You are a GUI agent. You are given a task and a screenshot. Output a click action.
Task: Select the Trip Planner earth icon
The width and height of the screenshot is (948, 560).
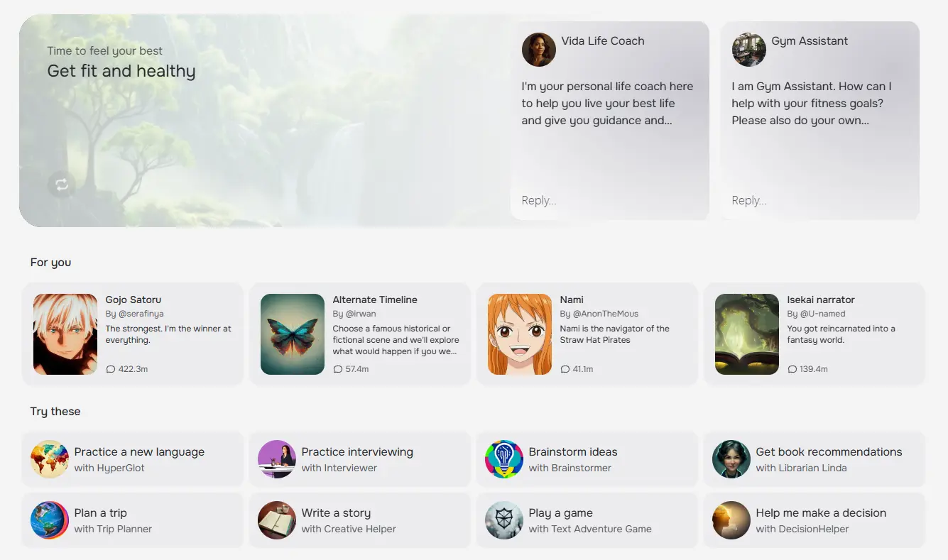[x=49, y=520]
